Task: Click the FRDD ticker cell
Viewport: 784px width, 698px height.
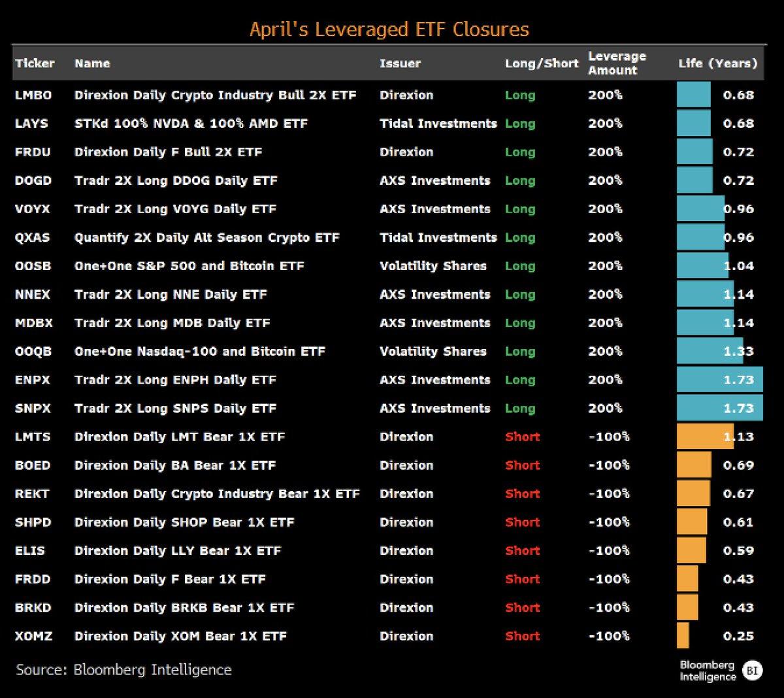Action: point(33,579)
